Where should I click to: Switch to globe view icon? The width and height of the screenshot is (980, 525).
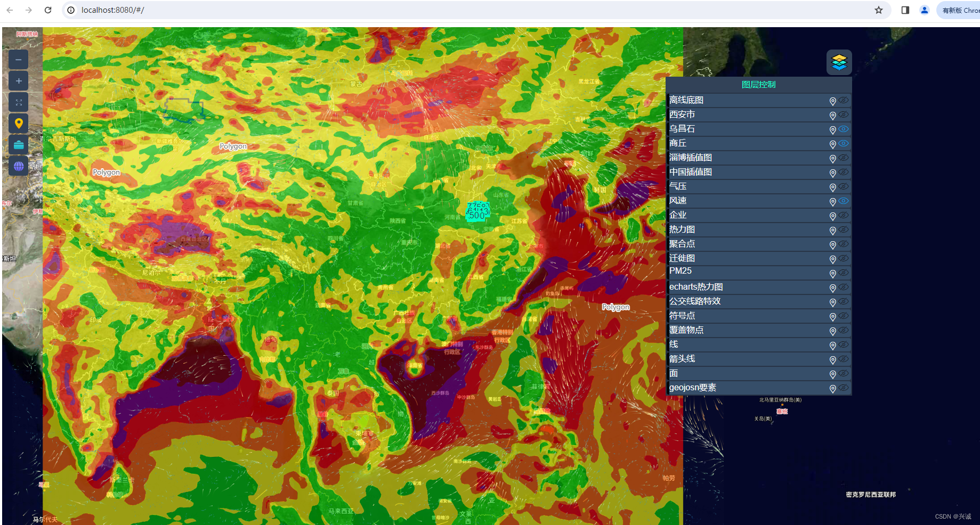[19, 166]
